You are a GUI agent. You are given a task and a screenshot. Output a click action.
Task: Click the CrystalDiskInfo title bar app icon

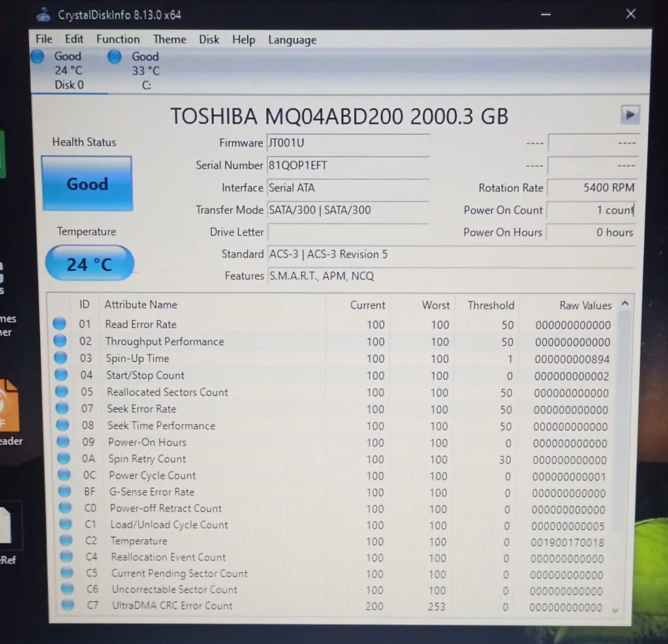(x=44, y=14)
